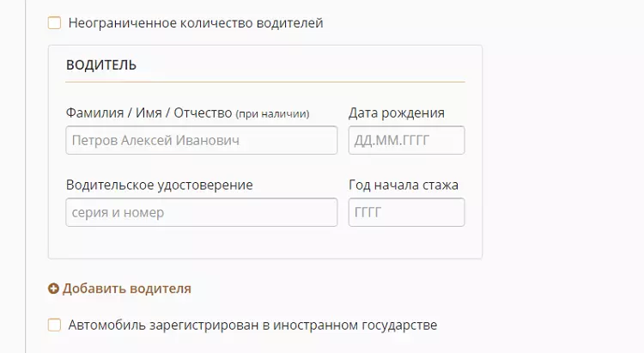Click the Дата рождения label
Image resolution: width=644 pixels, height=353 pixels.
pos(397,113)
